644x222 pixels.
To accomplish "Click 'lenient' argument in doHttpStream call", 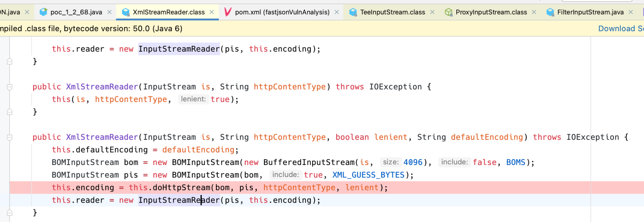I will click(x=362, y=187).
